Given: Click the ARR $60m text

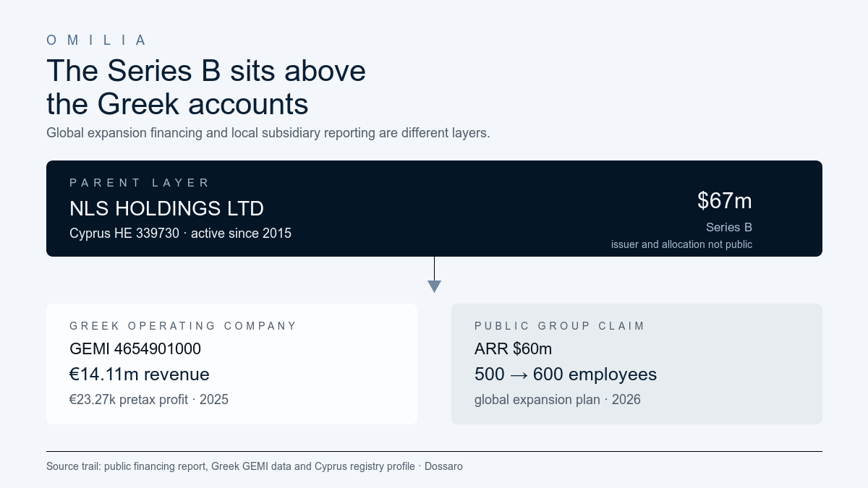Looking at the screenshot, I should (513, 348).
